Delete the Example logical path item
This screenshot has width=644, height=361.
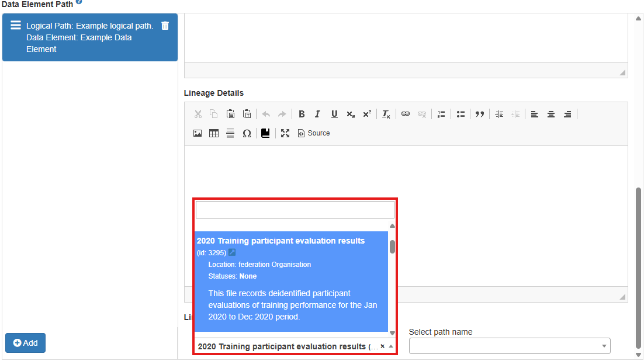pyautogui.click(x=165, y=26)
